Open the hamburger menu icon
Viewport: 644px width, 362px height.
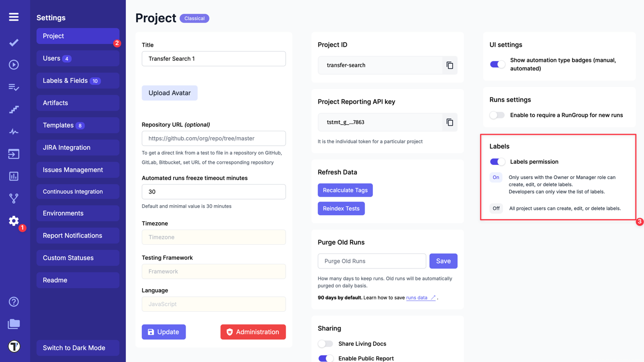coord(14,17)
